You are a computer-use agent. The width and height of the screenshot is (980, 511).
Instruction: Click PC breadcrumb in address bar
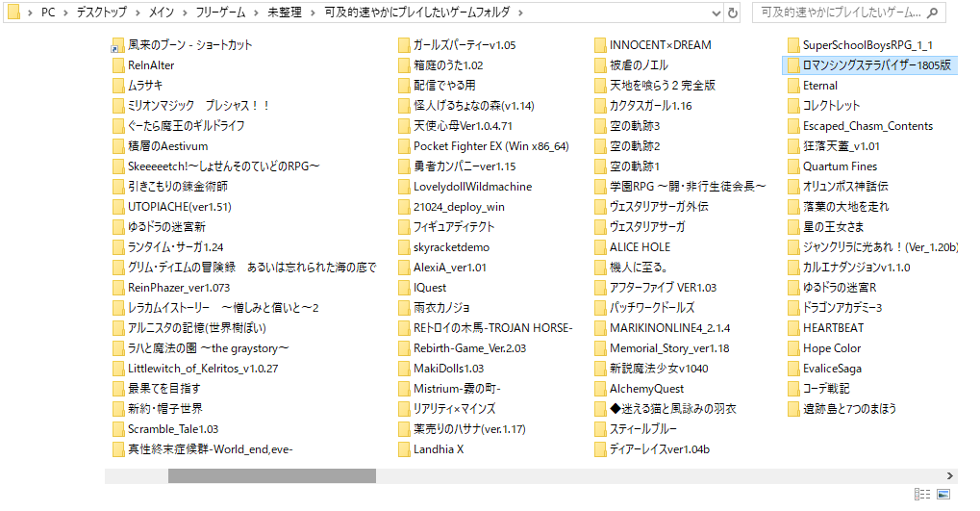[x=48, y=13]
